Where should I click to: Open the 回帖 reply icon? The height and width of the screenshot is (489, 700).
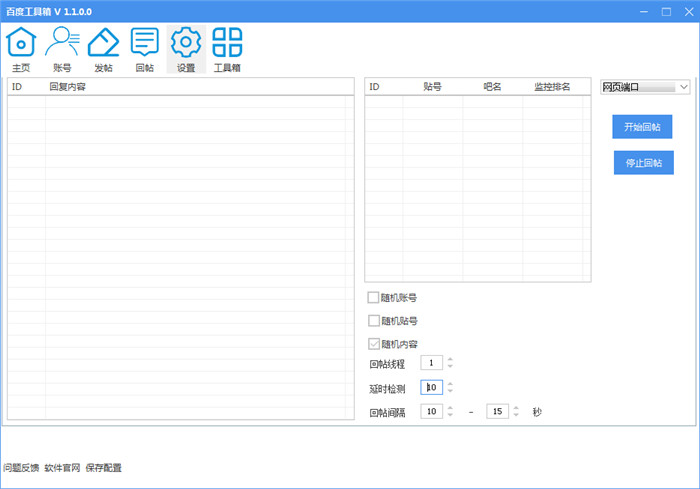145,49
